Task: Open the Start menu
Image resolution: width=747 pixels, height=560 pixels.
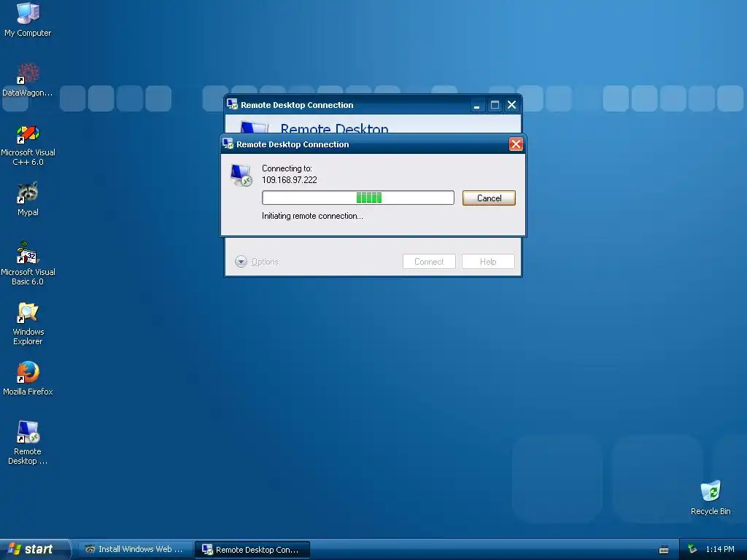Action: tap(35, 549)
